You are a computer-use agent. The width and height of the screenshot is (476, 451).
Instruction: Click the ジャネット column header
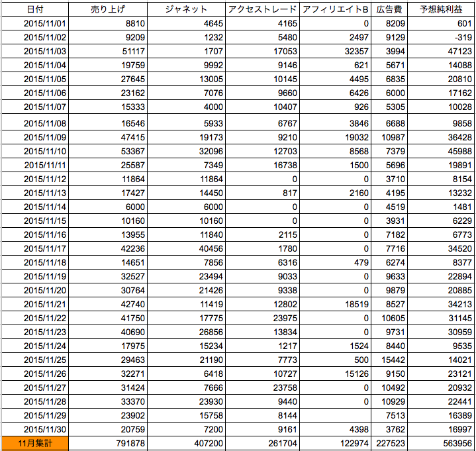pyautogui.click(x=187, y=9)
